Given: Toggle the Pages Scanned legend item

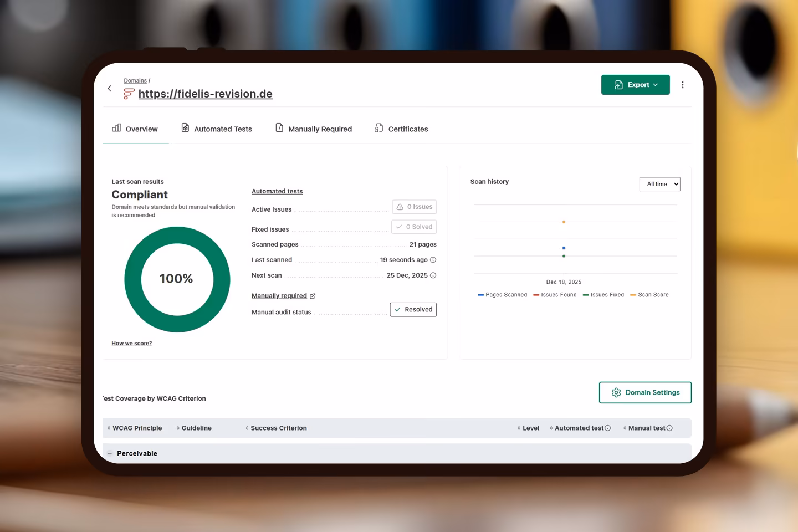Looking at the screenshot, I should 502,294.
